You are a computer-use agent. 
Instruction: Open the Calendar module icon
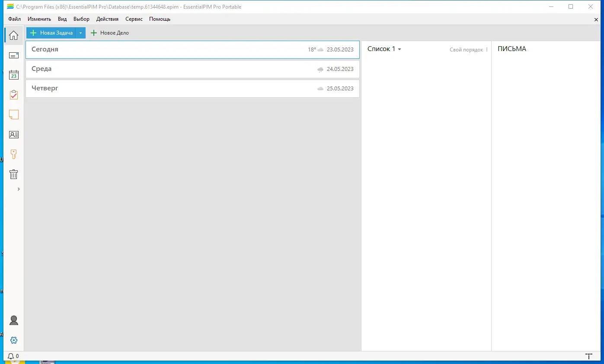click(x=14, y=75)
